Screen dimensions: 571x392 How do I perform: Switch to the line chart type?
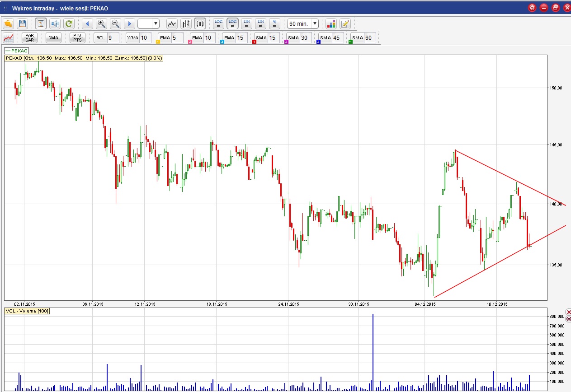[x=172, y=23]
